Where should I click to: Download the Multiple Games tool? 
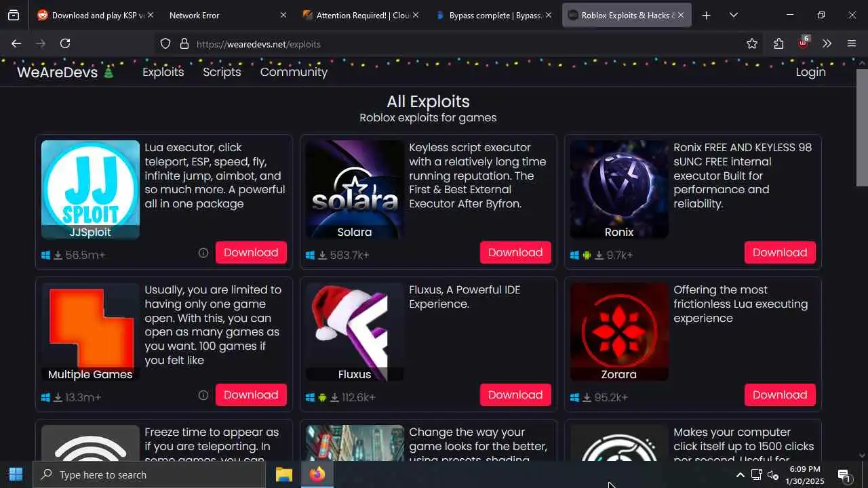pyautogui.click(x=251, y=394)
